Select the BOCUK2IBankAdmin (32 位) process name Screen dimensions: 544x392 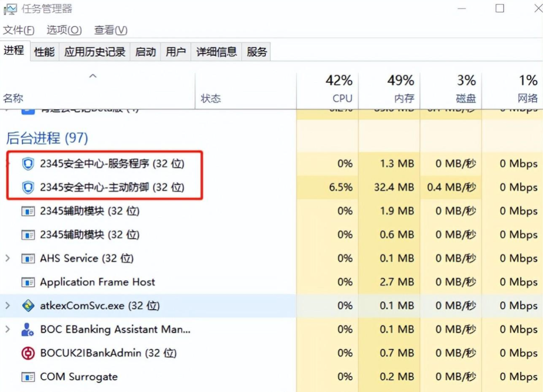pos(108,353)
